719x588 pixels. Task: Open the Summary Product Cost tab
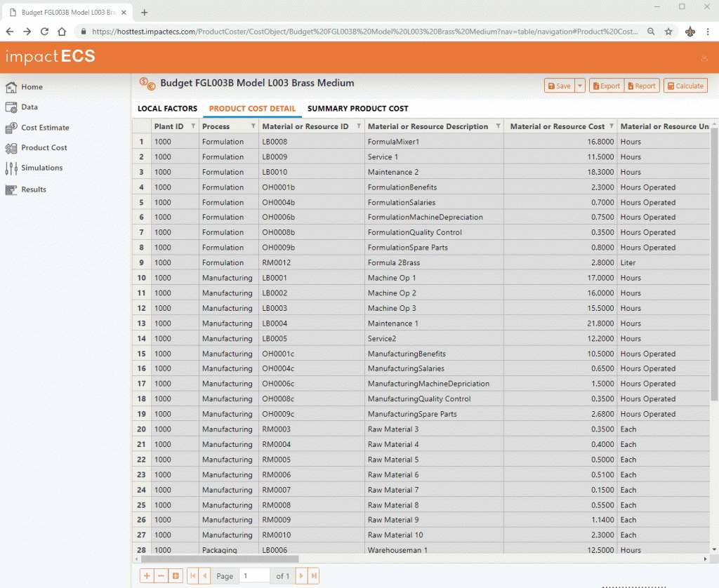(x=357, y=109)
